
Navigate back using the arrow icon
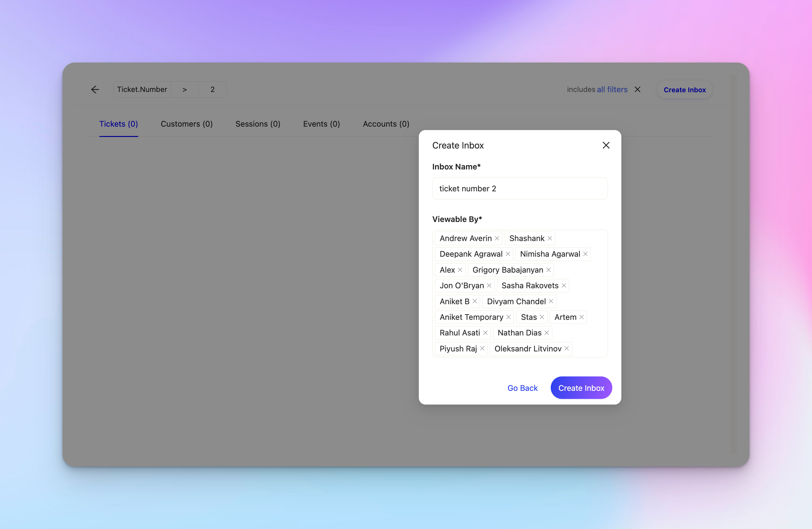(95, 89)
